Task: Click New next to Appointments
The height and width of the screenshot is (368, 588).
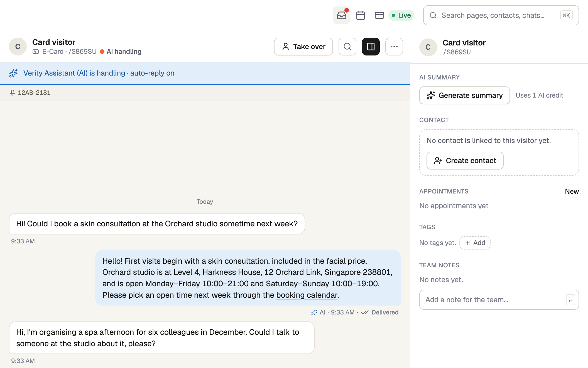Action: click(572, 191)
